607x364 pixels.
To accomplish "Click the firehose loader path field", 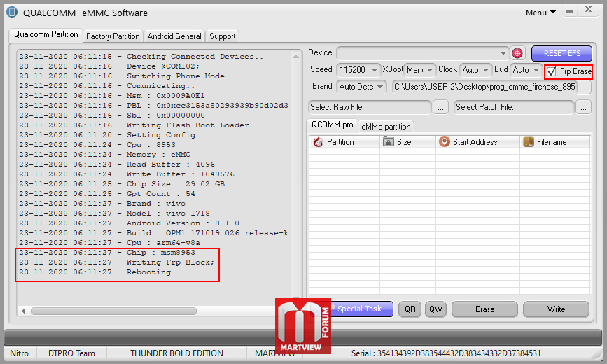I will tap(484, 87).
